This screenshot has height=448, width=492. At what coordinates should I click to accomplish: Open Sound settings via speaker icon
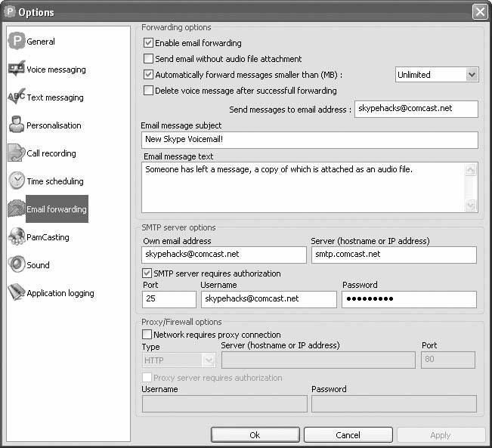click(x=16, y=265)
